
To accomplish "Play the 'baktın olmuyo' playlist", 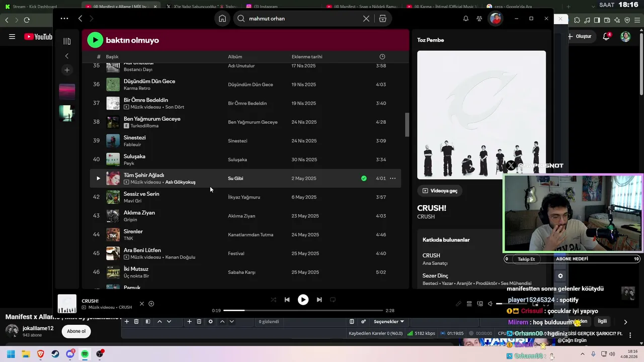I will [x=95, y=40].
